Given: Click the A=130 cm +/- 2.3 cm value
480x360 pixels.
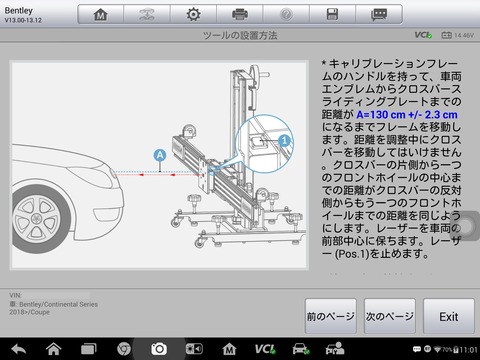Looking at the screenshot, I should pyautogui.click(x=407, y=115).
